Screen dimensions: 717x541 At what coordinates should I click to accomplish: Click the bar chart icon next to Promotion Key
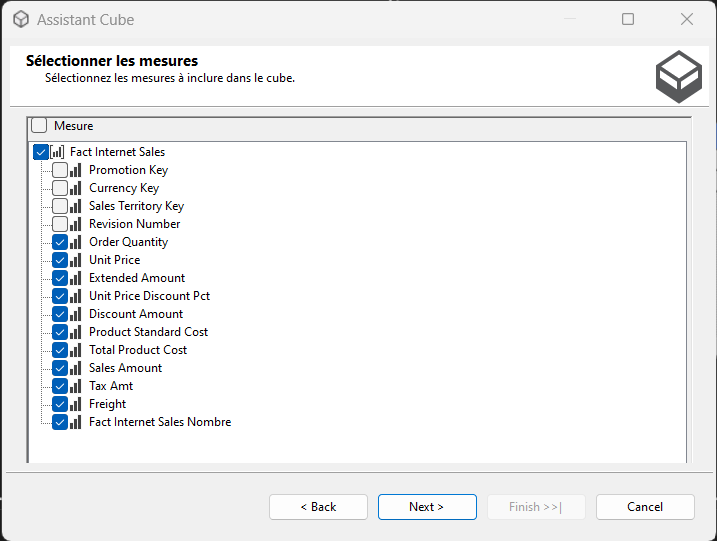click(x=75, y=170)
